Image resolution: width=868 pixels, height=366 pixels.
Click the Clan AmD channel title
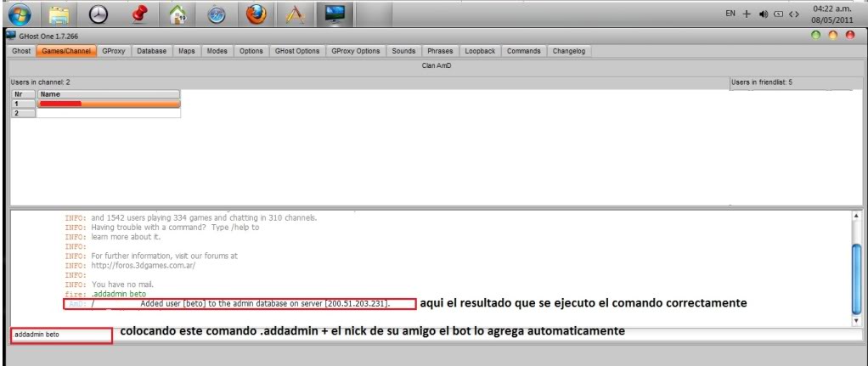point(435,66)
